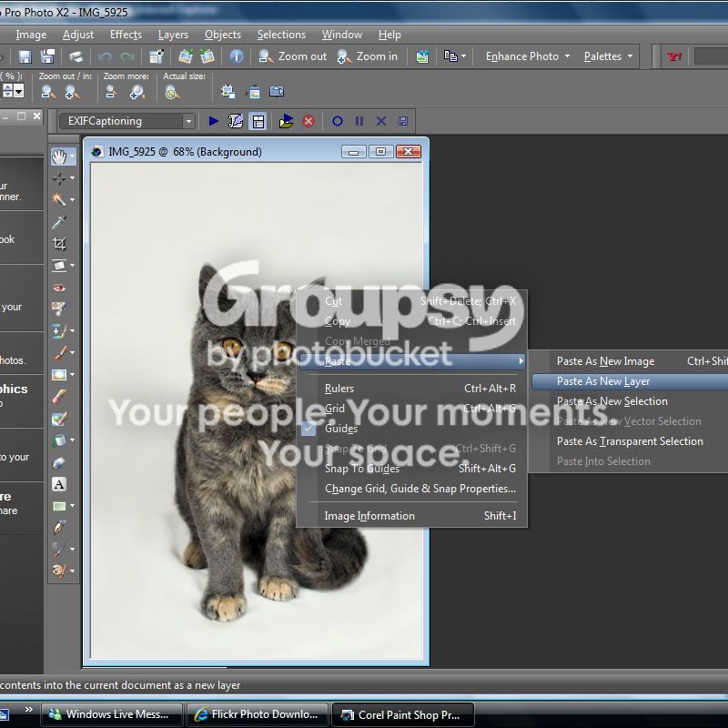Expand the Flood Fill flyout arrow

click(73, 440)
